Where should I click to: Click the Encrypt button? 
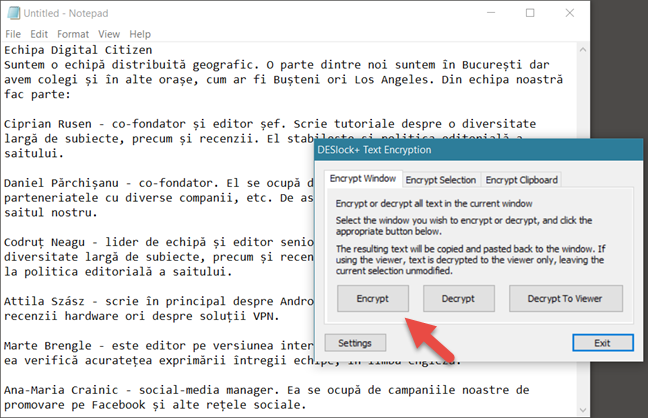pyautogui.click(x=373, y=299)
